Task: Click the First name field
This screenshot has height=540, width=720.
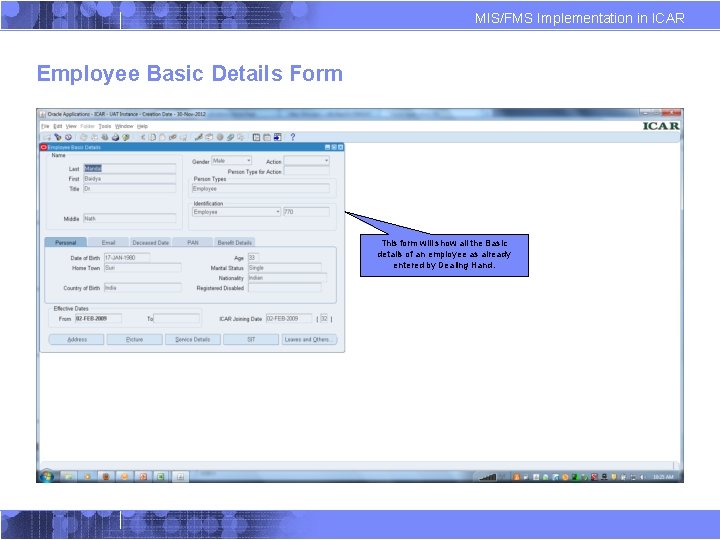Action: point(129,179)
